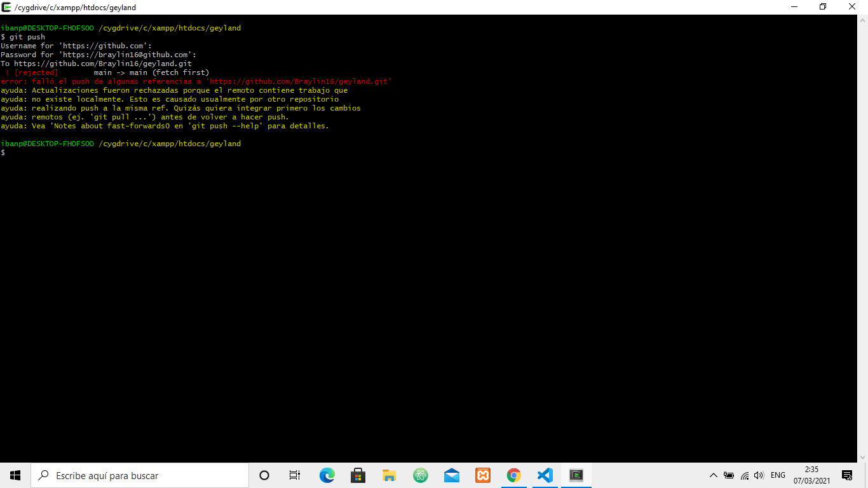Screen dimensions: 868x488
Task: Click the 'main -> main (fetch first)' text
Action: pos(151,72)
